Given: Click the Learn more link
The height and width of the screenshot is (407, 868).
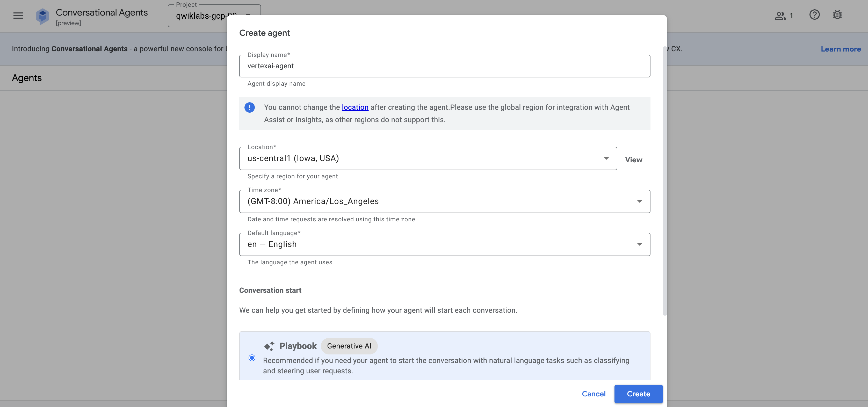Looking at the screenshot, I should click(841, 49).
